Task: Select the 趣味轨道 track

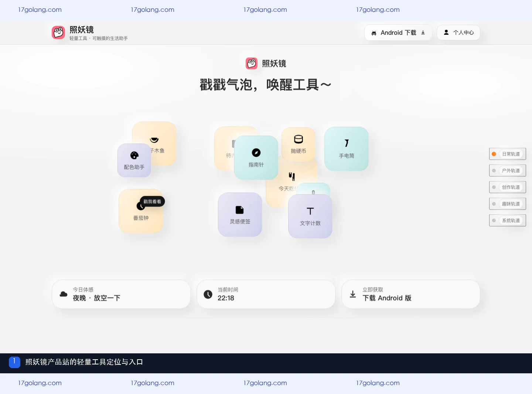Action: click(508, 204)
